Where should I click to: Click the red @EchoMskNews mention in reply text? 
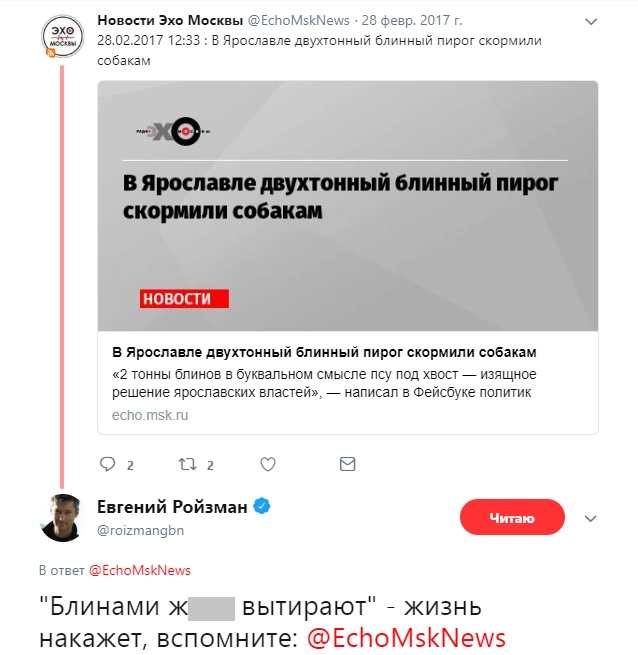click(x=405, y=637)
